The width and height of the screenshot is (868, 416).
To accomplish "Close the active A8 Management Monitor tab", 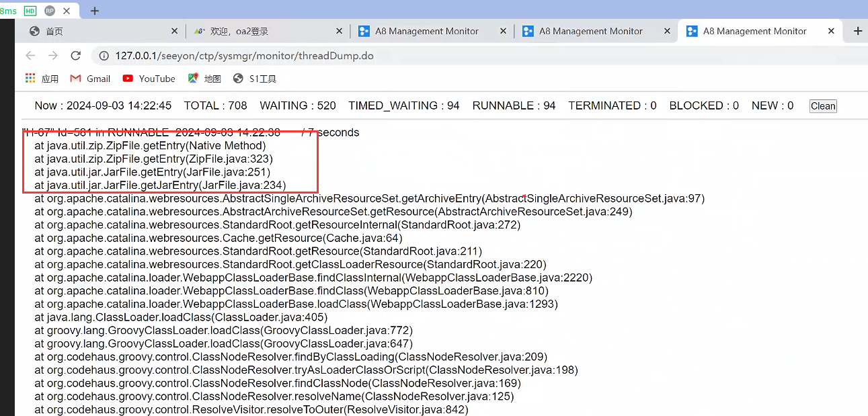I will tap(831, 31).
